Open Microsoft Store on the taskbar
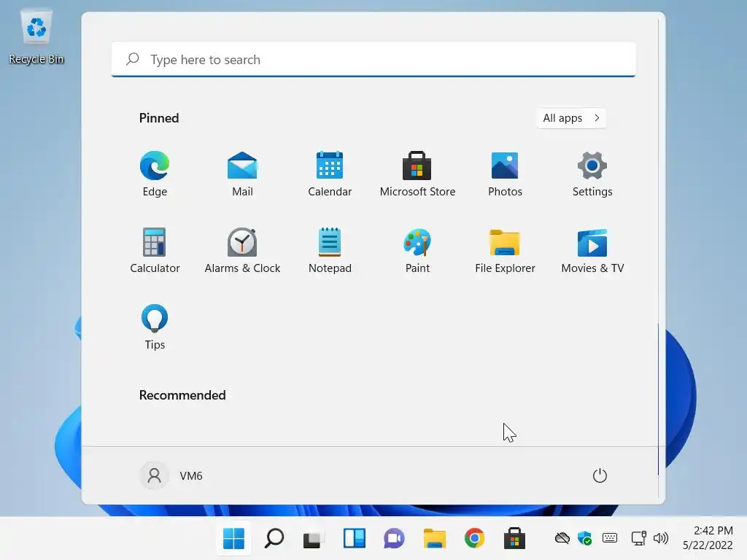 pos(514,539)
